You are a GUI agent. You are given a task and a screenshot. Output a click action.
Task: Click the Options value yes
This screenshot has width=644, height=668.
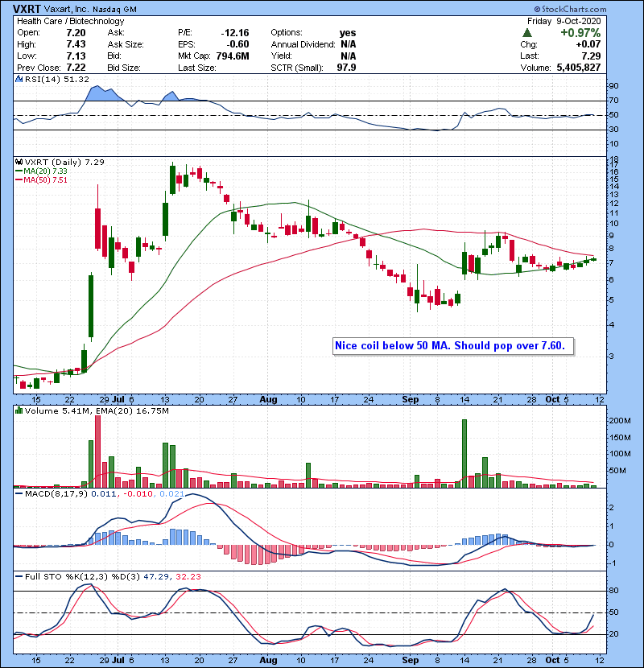pos(348,33)
